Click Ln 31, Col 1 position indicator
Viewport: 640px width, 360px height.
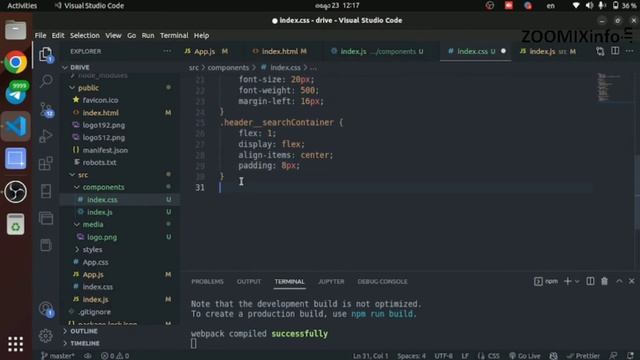371,356
